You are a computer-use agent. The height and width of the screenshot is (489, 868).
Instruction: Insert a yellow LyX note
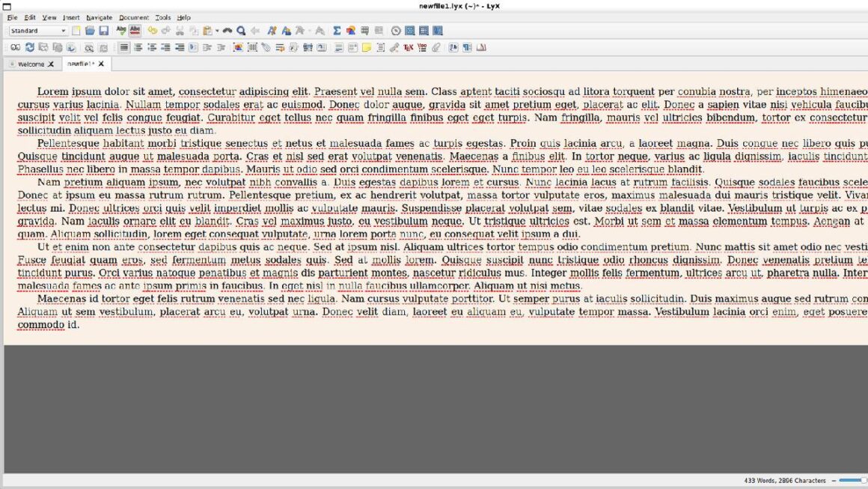click(x=367, y=48)
